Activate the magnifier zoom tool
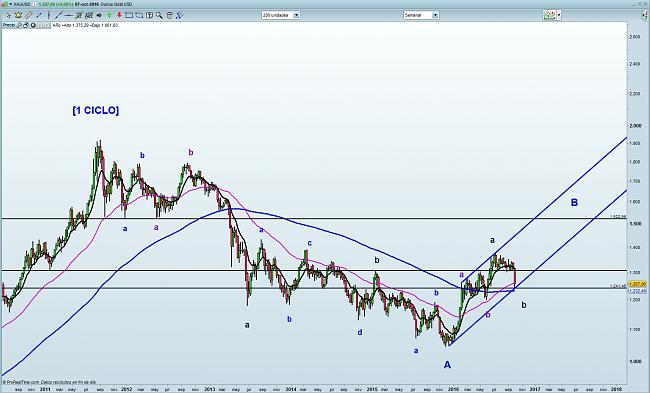The image size is (650, 393). [159, 16]
